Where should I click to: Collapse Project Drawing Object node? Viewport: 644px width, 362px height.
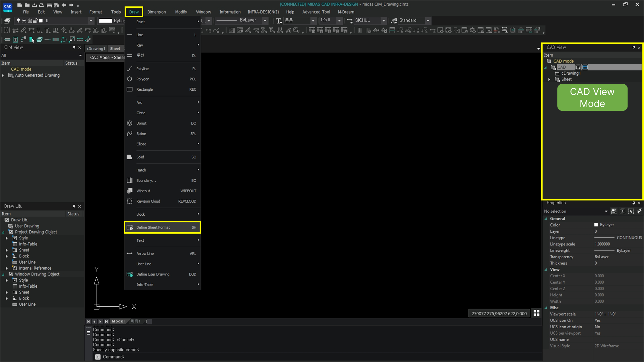pos(3,232)
